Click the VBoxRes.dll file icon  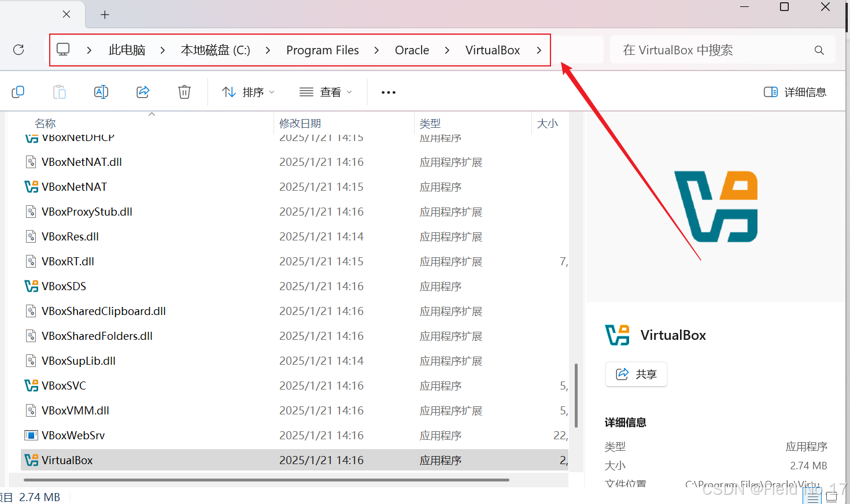31,236
